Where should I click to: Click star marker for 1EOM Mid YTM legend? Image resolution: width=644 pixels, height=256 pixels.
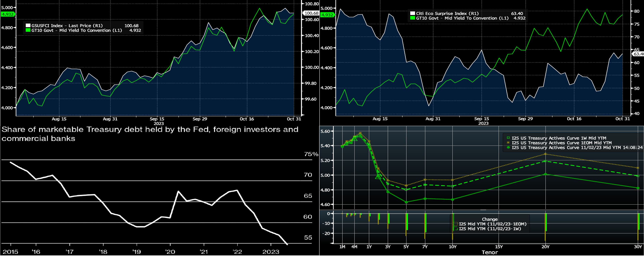click(508, 143)
